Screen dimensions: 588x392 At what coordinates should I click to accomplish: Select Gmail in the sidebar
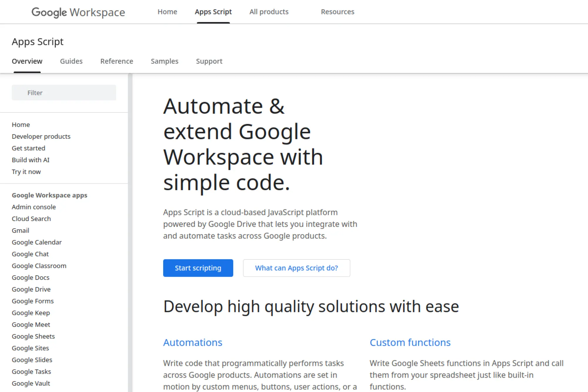(x=20, y=230)
